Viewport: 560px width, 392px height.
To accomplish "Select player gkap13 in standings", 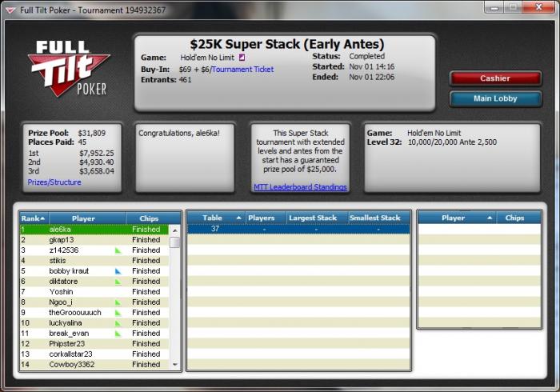I will tap(94, 240).
